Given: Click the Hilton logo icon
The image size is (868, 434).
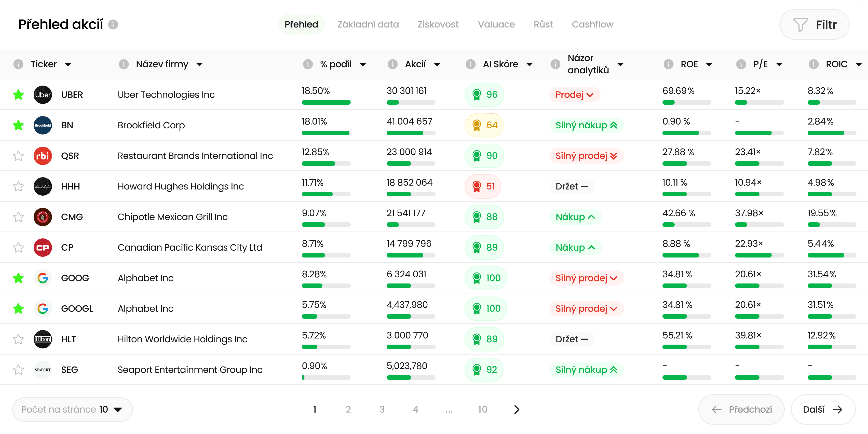Looking at the screenshot, I should (x=43, y=339).
